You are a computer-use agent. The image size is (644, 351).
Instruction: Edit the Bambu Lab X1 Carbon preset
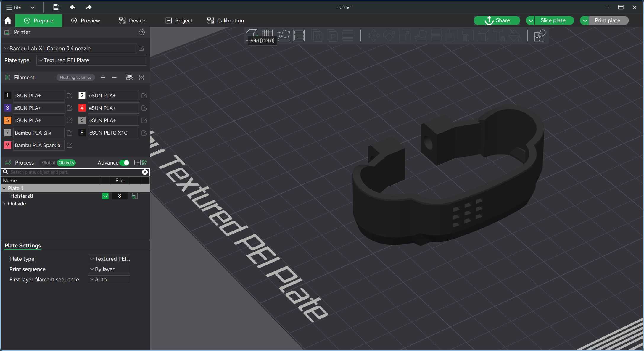click(x=141, y=48)
